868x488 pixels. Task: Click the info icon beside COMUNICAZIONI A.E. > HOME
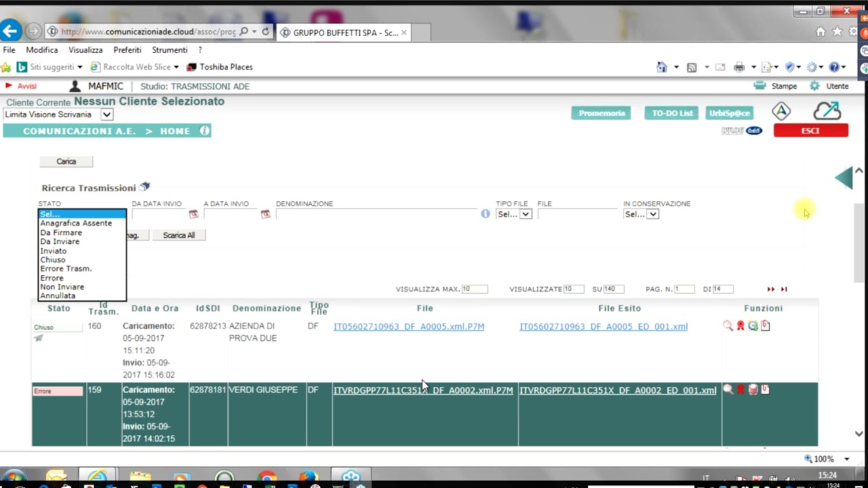pos(205,131)
